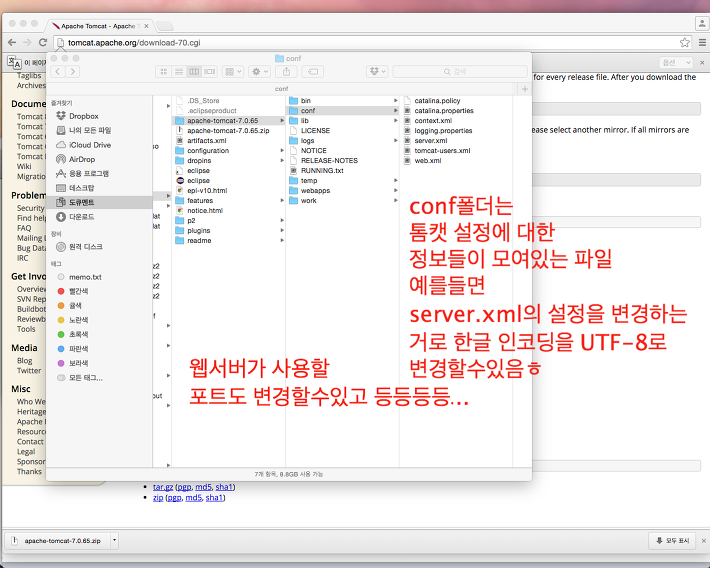
Task: Select the purple 보라색 tag
Action: [x=73, y=363]
